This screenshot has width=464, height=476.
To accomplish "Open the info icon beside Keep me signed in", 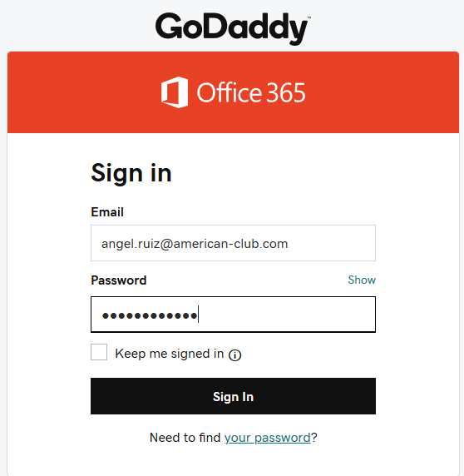I will (x=234, y=355).
